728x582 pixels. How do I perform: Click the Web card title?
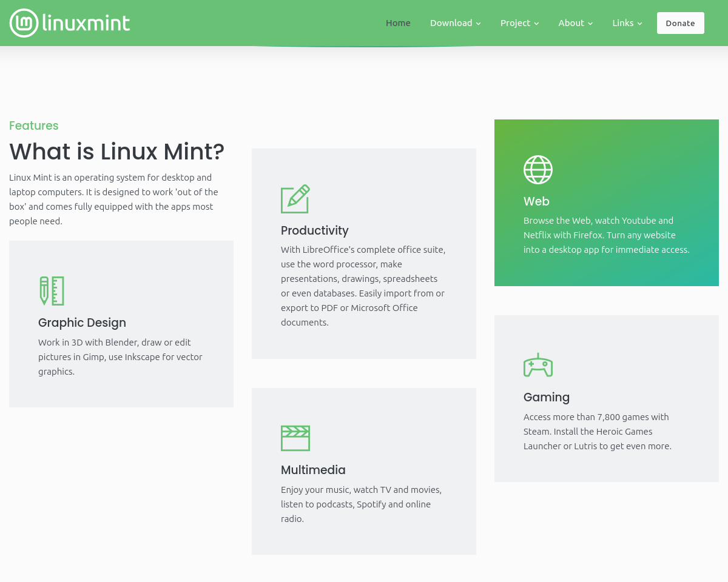pyautogui.click(x=536, y=201)
